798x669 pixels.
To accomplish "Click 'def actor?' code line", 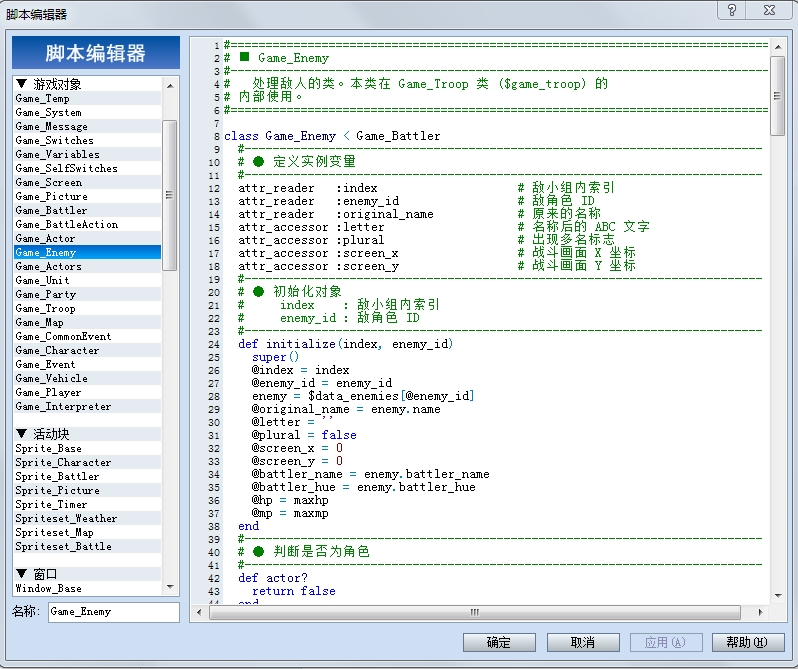I will pos(273,578).
